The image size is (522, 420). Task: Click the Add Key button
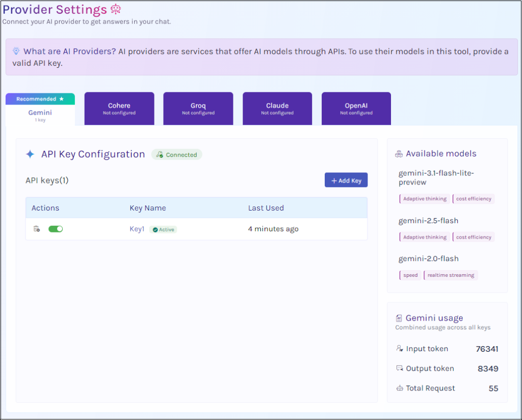tap(346, 180)
